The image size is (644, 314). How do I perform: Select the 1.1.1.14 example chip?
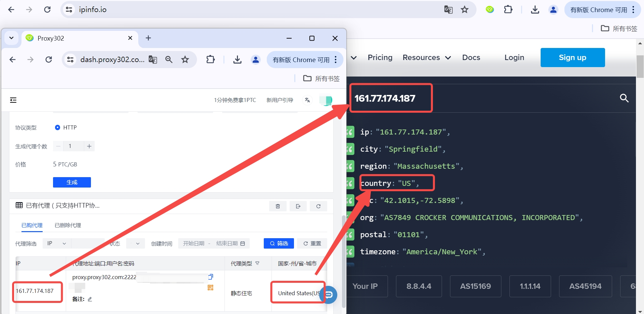[530, 286]
